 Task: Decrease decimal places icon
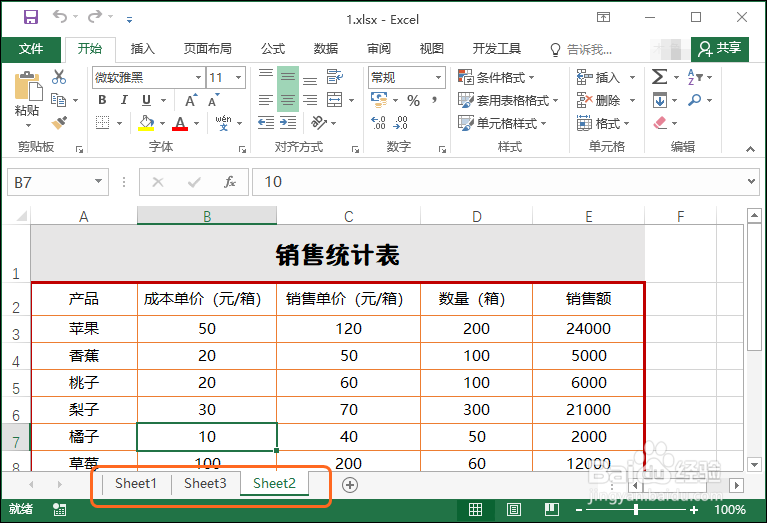click(x=400, y=123)
